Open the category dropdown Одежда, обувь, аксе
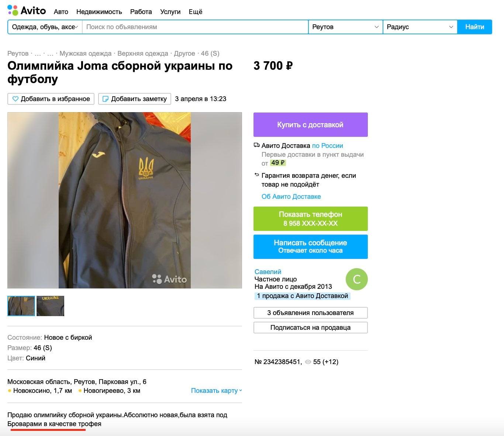This screenshot has width=504, height=436. point(45,27)
